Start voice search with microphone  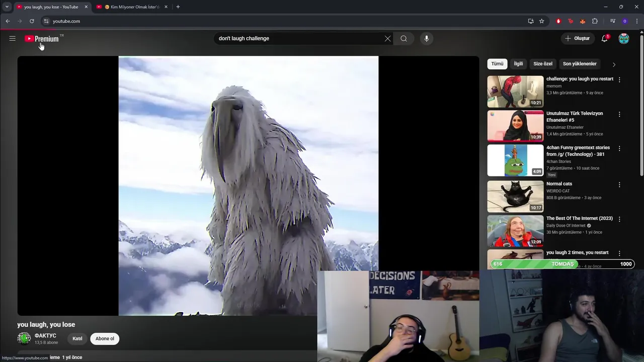click(426, 38)
